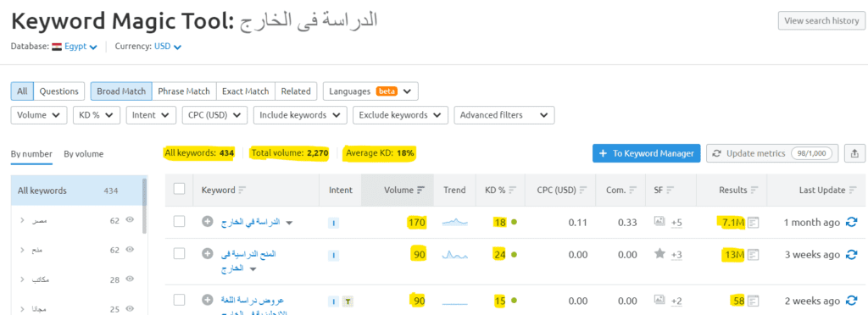The height and width of the screenshot is (315, 868).
Task: Open the KD % filter dropdown
Action: pos(97,115)
